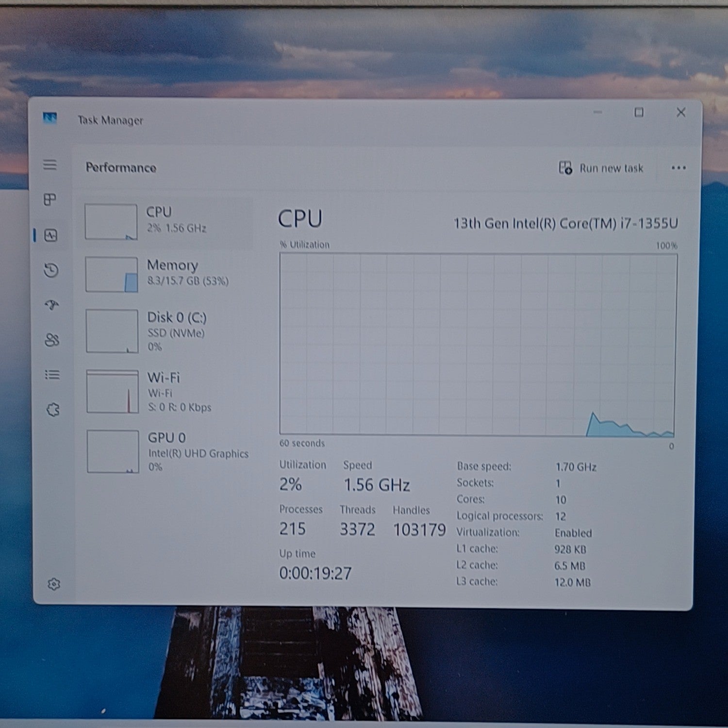The width and height of the screenshot is (728, 728).
Task: Click the 1.56 GHz speed value
Action: tap(377, 485)
